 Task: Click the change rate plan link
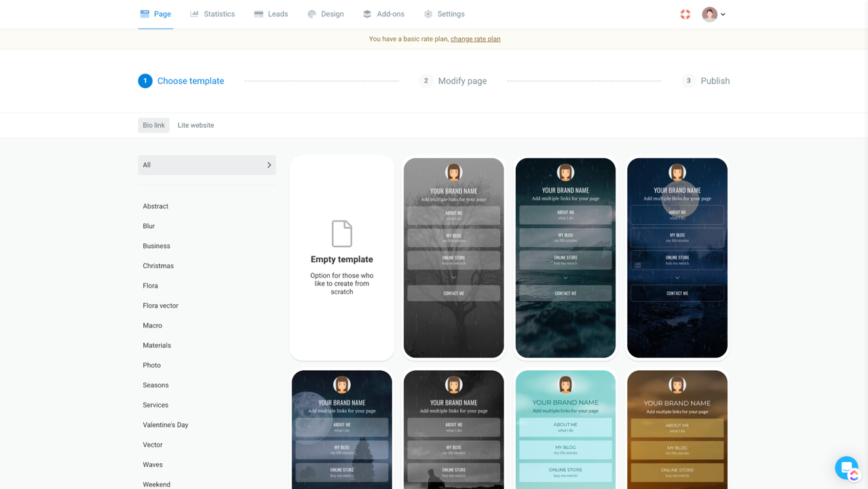coord(475,39)
